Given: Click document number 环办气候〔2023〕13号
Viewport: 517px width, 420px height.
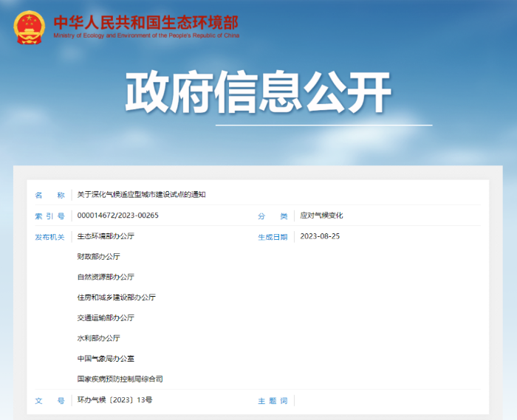Looking at the screenshot, I should [114, 399].
